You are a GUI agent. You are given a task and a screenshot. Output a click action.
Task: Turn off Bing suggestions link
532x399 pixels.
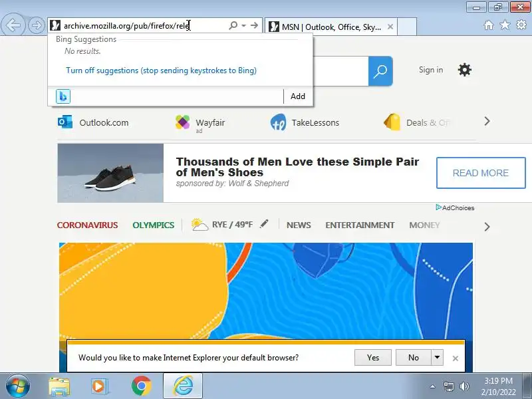pos(161,70)
